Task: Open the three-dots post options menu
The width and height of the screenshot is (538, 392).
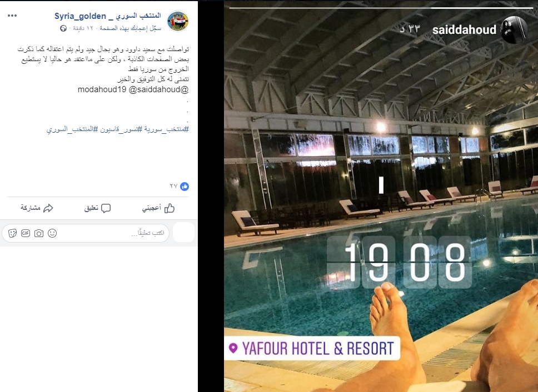Action: (x=12, y=16)
